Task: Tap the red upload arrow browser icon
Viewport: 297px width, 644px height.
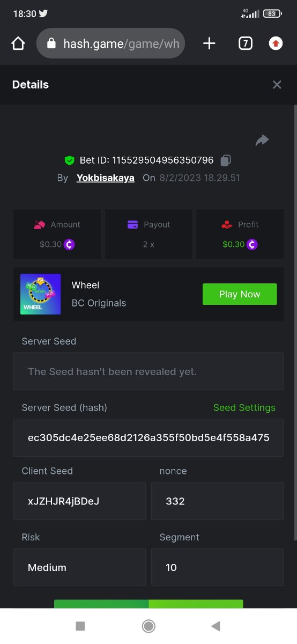Action: coord(276,43)
